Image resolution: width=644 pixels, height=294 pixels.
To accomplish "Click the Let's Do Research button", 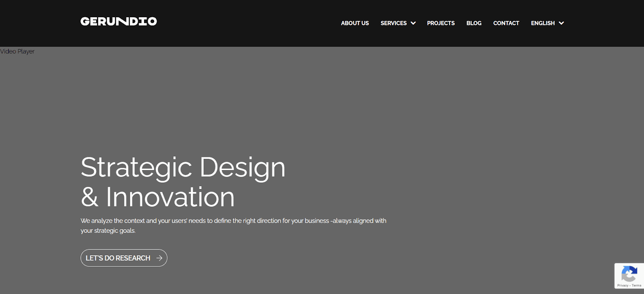I will click(124, 258).
